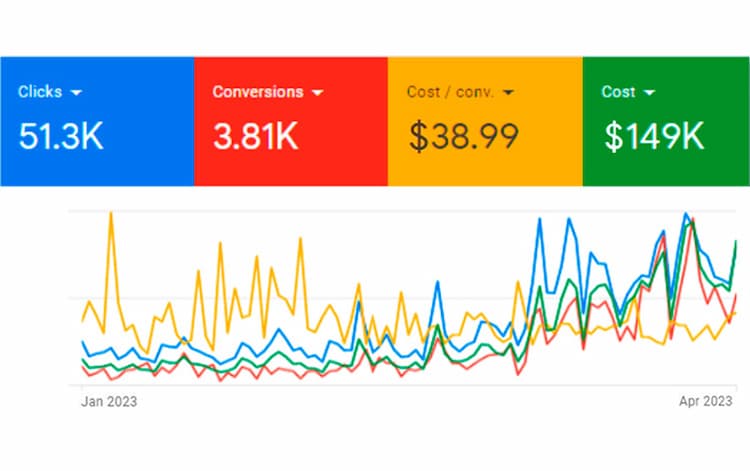750x471 pixels.
Task: Click the 51.3K clicks value
Action: (x=60, y=136)
